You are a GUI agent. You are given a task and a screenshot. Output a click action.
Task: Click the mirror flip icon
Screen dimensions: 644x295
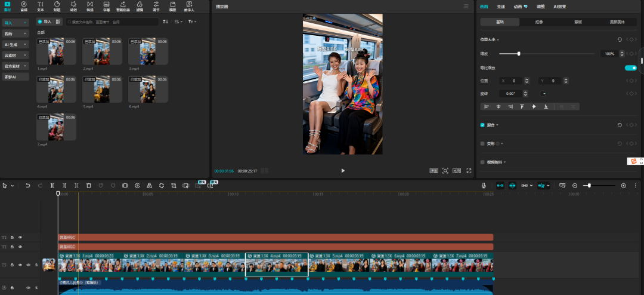(149, 186)
